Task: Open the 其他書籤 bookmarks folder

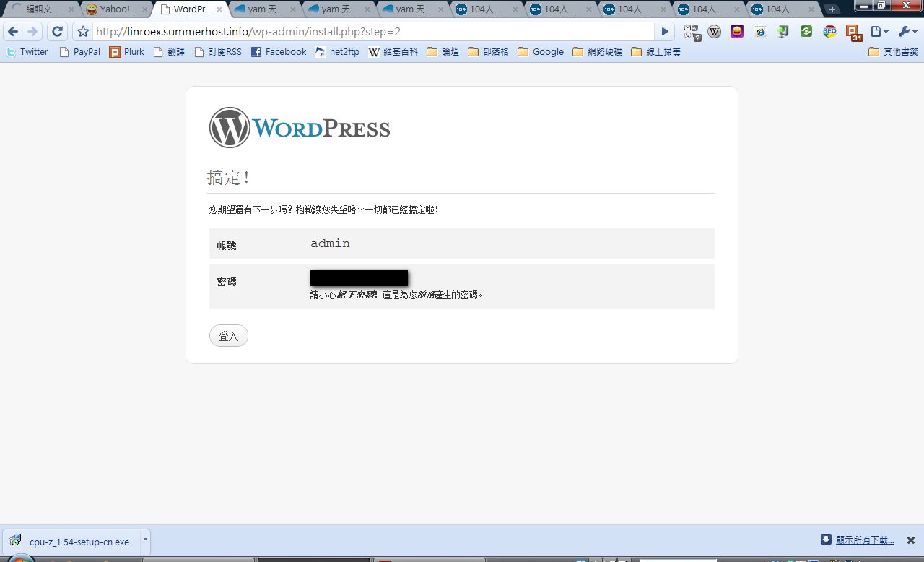Action: click(x=893, y=52)
